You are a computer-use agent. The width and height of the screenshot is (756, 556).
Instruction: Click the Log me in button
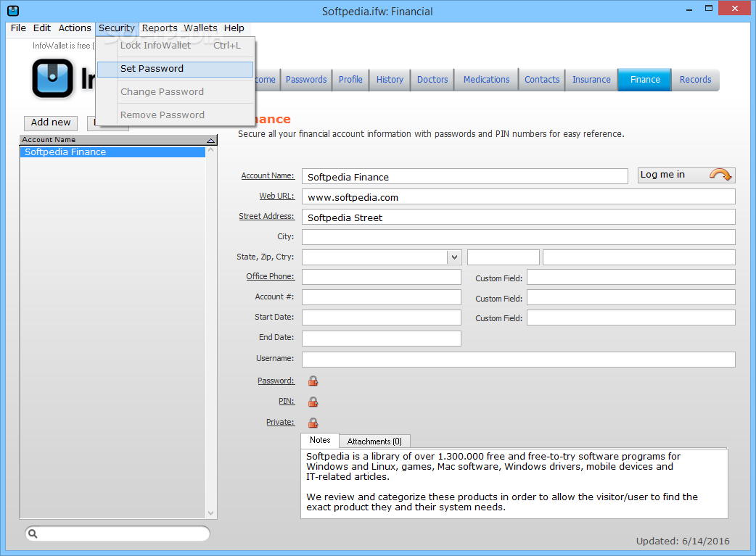click(x=686, y=175)
